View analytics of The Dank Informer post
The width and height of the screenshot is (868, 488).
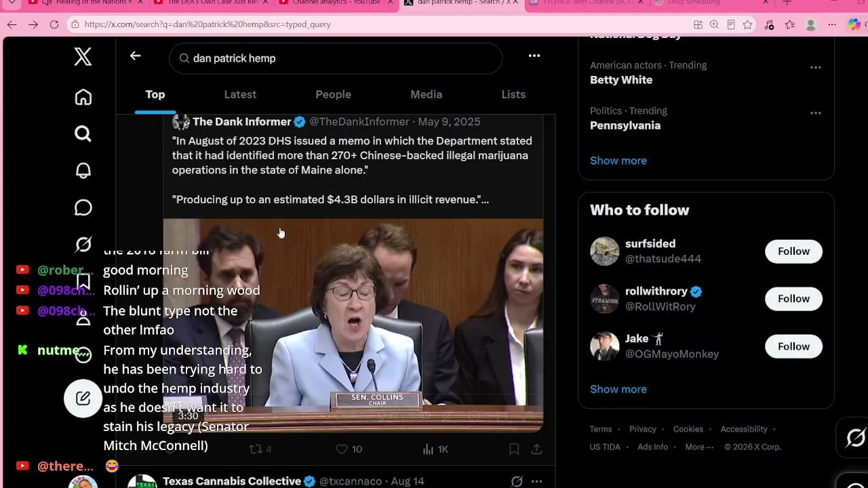click(x=435, y=449)
